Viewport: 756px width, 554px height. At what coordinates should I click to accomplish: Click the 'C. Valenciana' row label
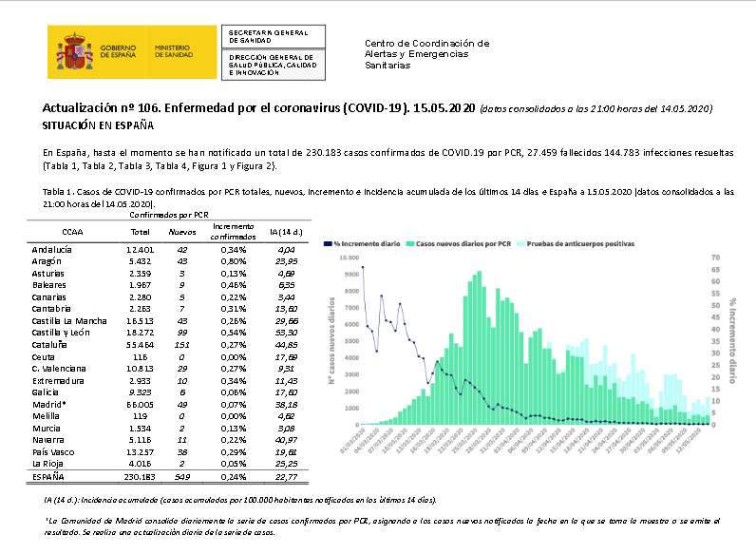point(59,369)
